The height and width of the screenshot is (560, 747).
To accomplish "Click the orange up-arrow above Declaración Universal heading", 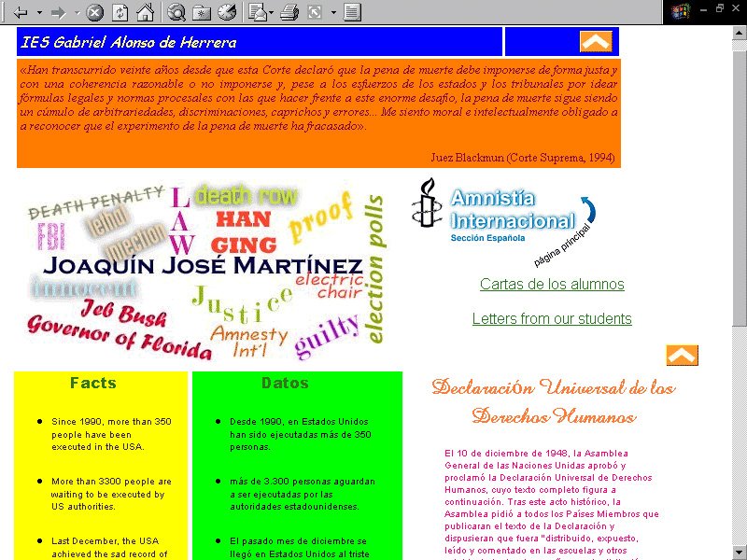I will [683, 356].
